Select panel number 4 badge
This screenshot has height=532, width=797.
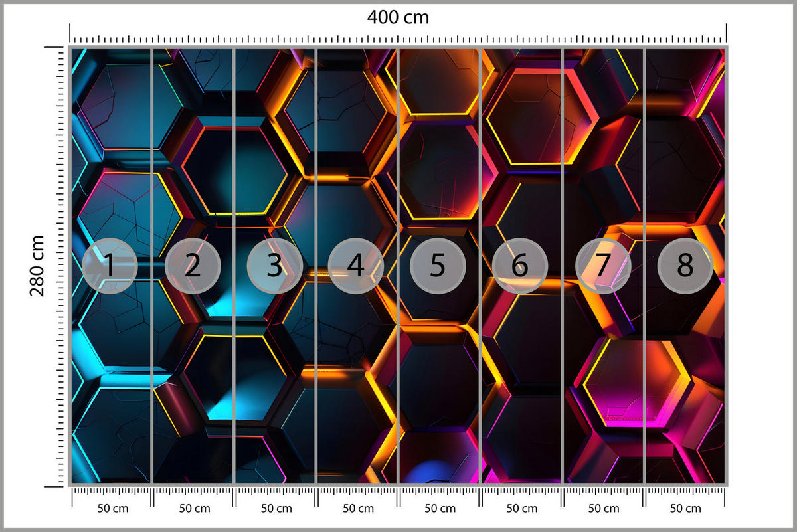[x=355, y=266]
